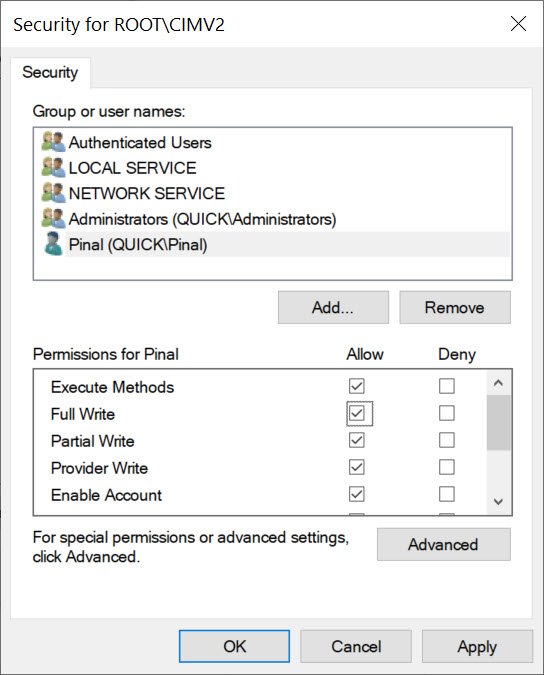
Task: Select the Authenticated Users group icon
Action: pyautogui.click(x=53, y=142)
